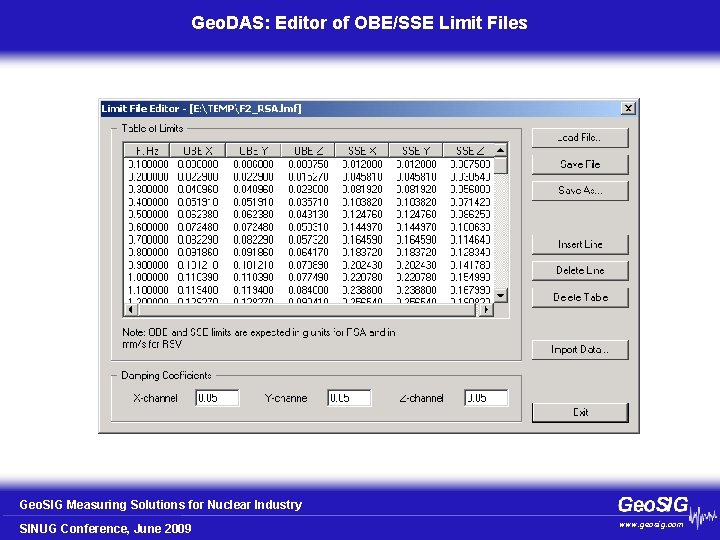This screenshot has width=720, height=540.
Task: Select the 0.200000 frequency cell
Action: [x=148, y=177]
